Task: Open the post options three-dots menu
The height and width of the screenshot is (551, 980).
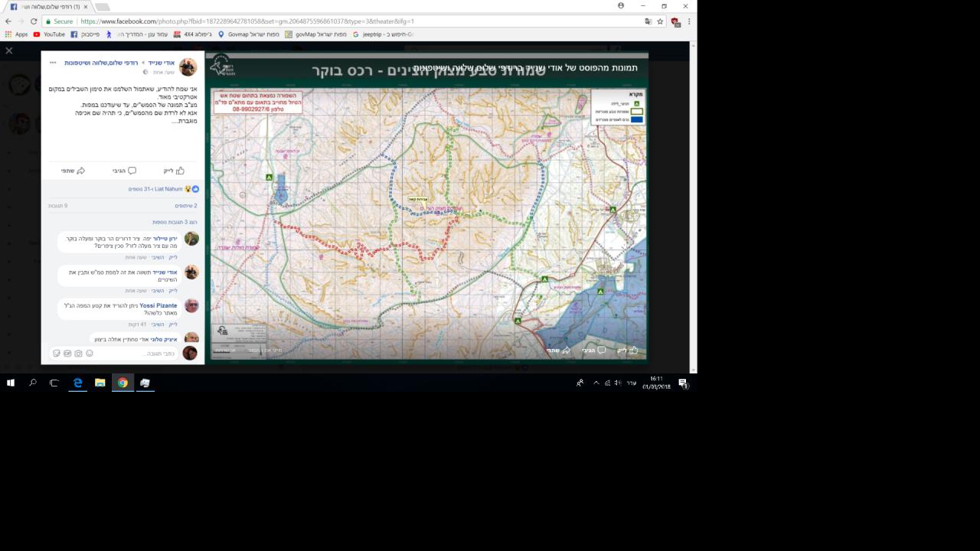Action: 53,63
